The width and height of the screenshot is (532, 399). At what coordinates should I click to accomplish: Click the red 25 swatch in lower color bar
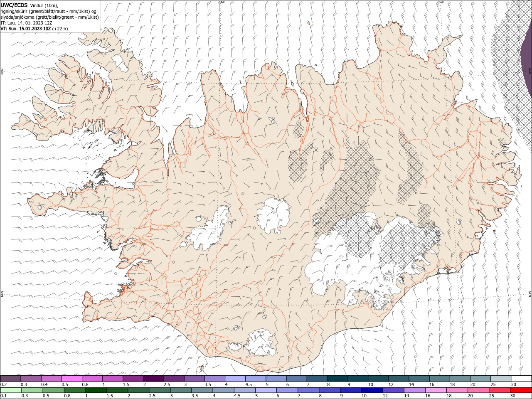(x=500, y=390)
